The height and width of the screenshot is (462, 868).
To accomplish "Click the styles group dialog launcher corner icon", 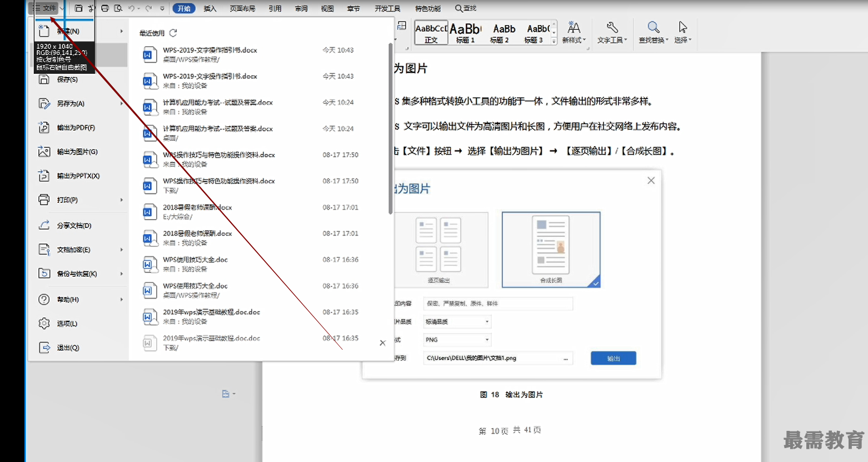I will 588,48.
